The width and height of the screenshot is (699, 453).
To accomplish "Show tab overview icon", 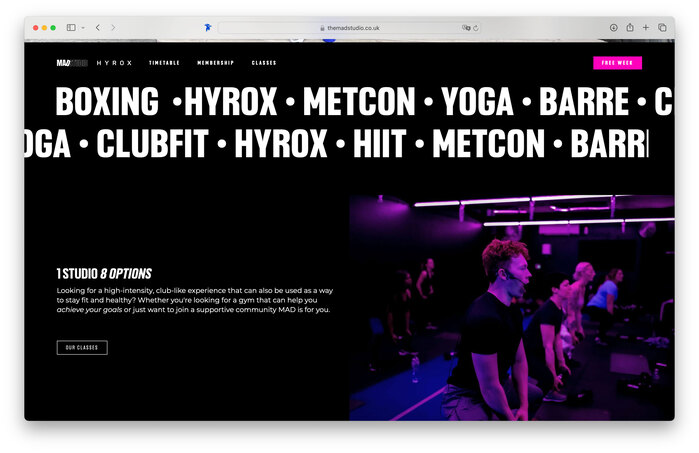I will tap(662, 28).
